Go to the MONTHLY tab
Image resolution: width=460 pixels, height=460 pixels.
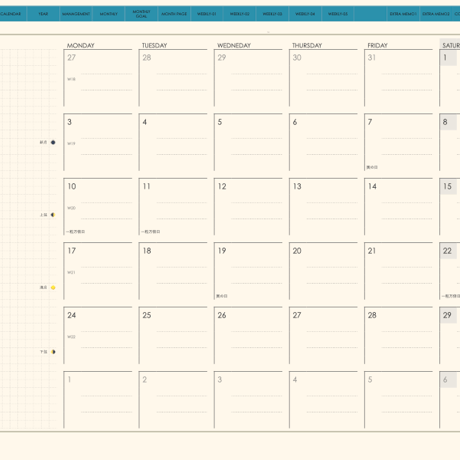pyautogui.click(x=109, y=14)
